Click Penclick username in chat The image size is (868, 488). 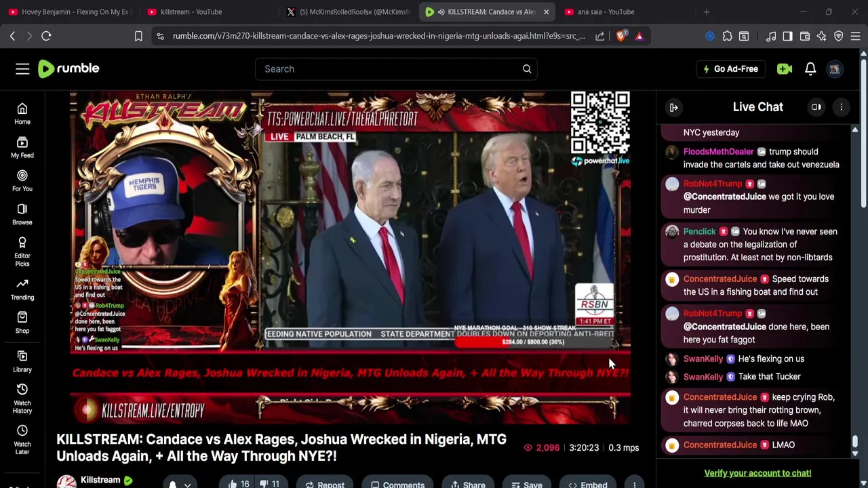point(699,232)
